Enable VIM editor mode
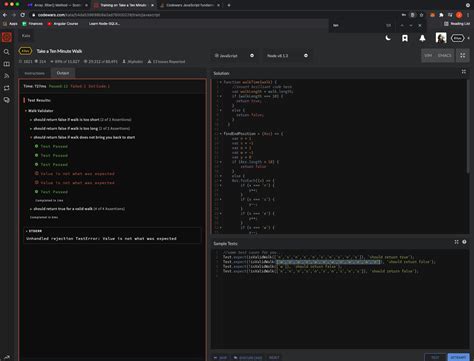This screenshot has width=474, height=361. 428,55
